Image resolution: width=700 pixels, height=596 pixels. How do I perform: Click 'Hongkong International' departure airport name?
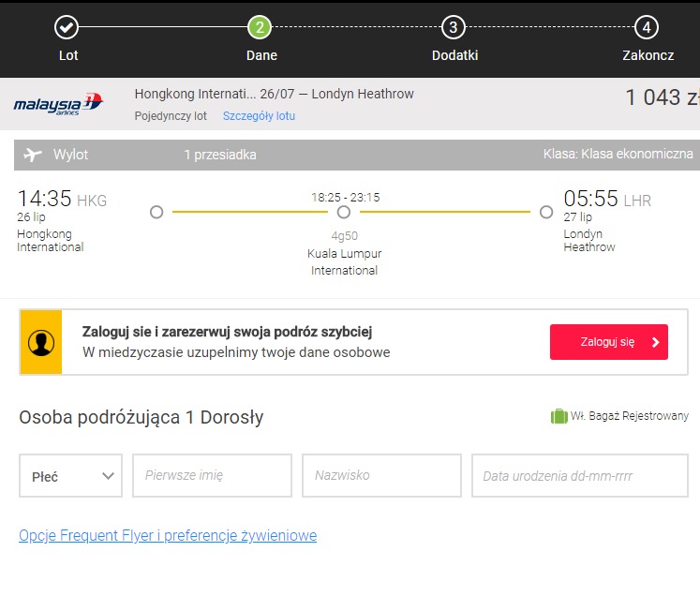(51, 241)
